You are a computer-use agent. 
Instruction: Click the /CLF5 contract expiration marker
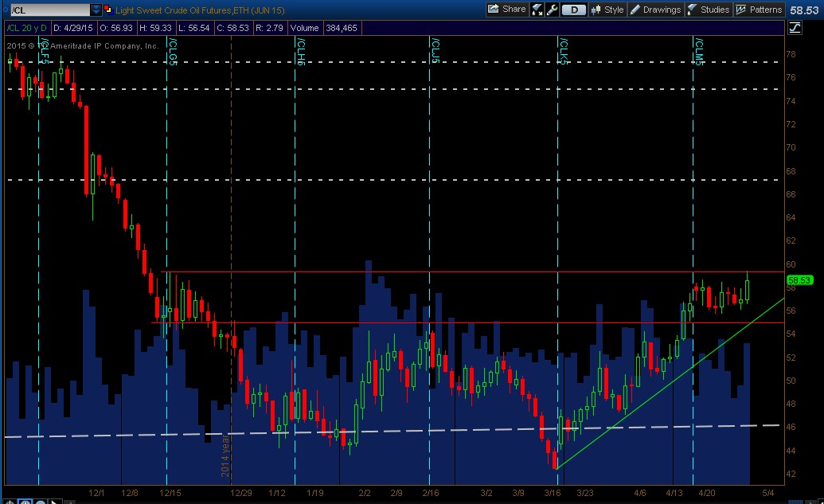(x=45, y=51)
